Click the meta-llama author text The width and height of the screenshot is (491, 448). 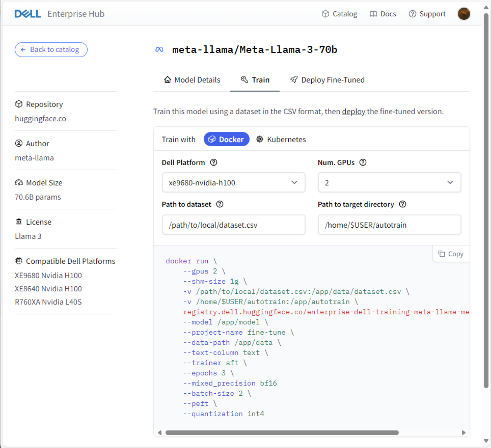(x=34, y=158)
